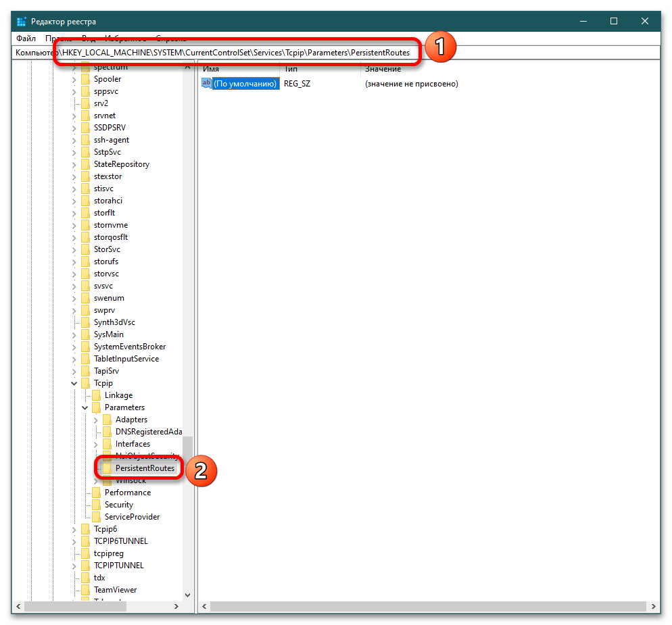Expand the StateRepository key

(x=74, y=164)
